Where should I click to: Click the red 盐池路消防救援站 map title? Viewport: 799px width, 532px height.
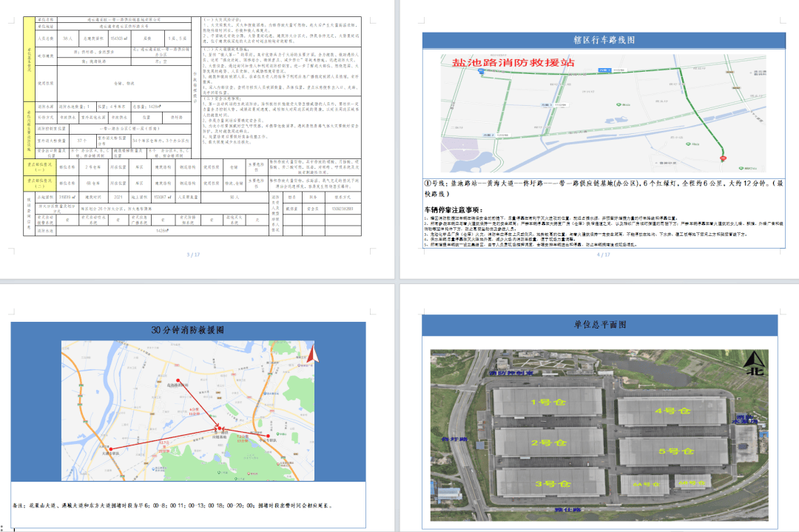513,62
